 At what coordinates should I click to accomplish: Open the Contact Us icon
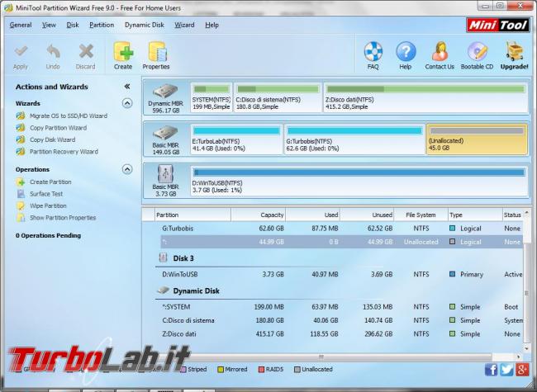[440, 52]
